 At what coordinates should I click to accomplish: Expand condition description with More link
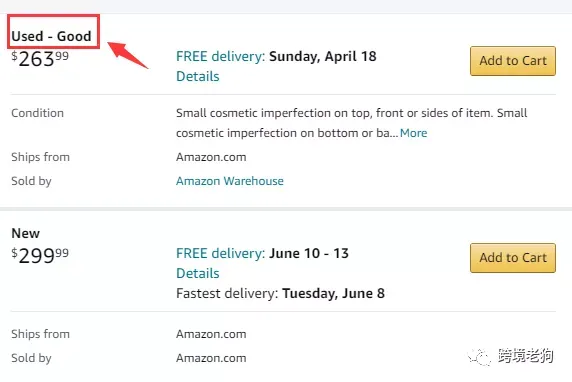point(413,133)
